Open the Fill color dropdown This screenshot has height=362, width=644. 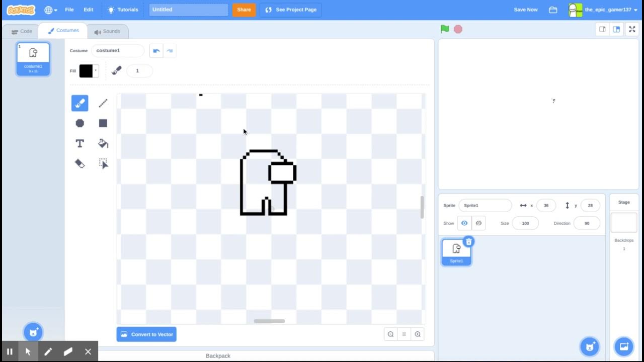tap(96, 71)
